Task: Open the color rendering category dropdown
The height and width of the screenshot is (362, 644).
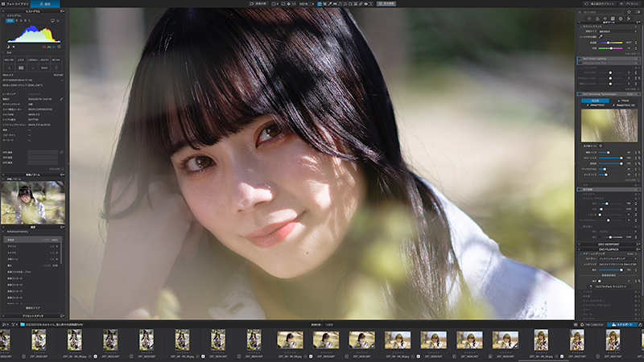Action: click(x=617, y=258)
